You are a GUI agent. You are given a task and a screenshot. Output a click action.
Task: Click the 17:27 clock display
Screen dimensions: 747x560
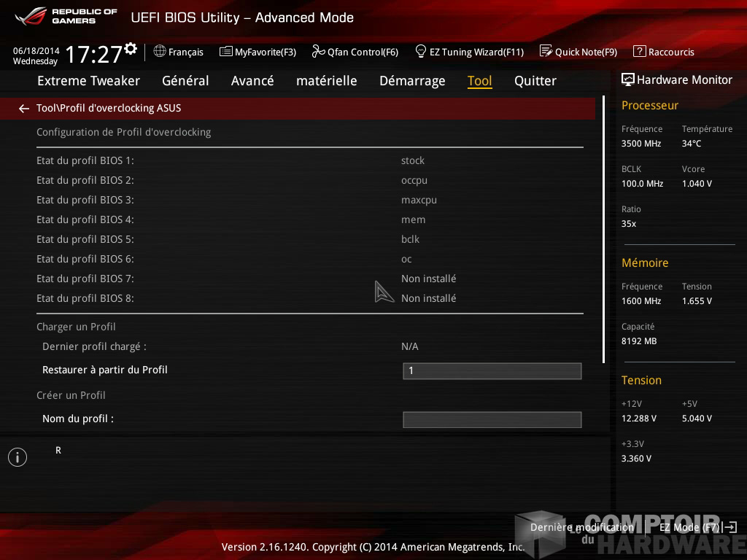[x=94, y=54]
